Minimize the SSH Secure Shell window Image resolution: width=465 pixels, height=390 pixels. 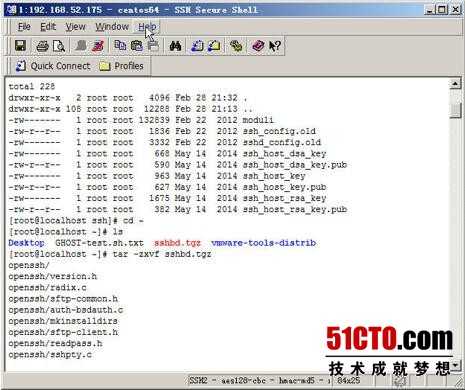click(x=430, y=9)
